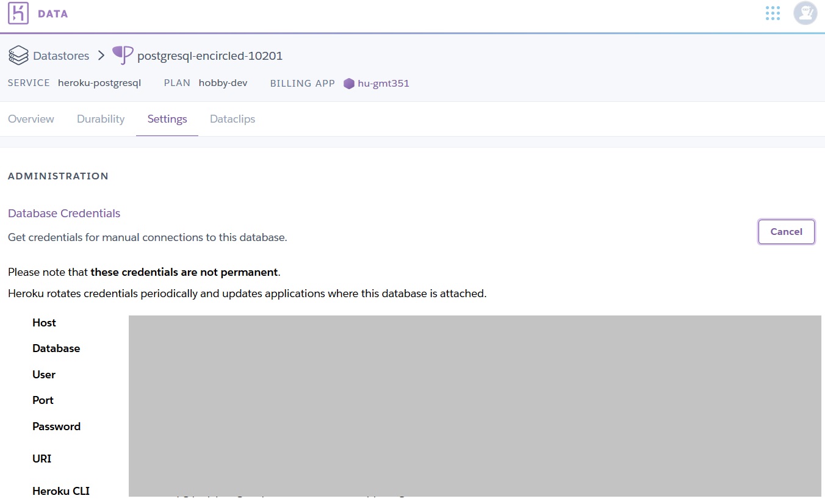Click the postgresql-encircled-10201 datastore name
This screenshot has width=825, height=504.
pyautogui.click(x=210, y=56)
